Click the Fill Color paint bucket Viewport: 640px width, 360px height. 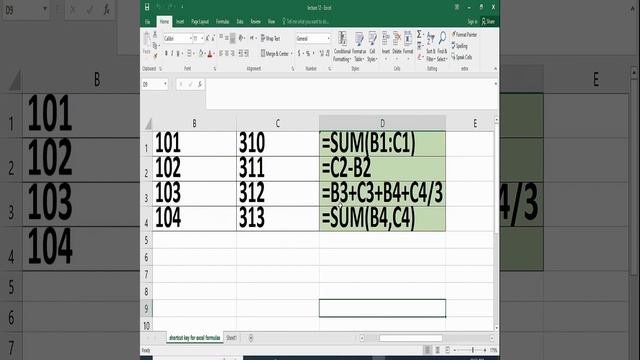[201, 53]
